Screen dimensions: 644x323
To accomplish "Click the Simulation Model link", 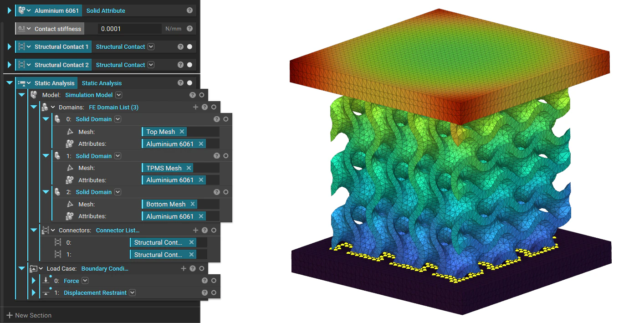I will (x=89, y=95).
